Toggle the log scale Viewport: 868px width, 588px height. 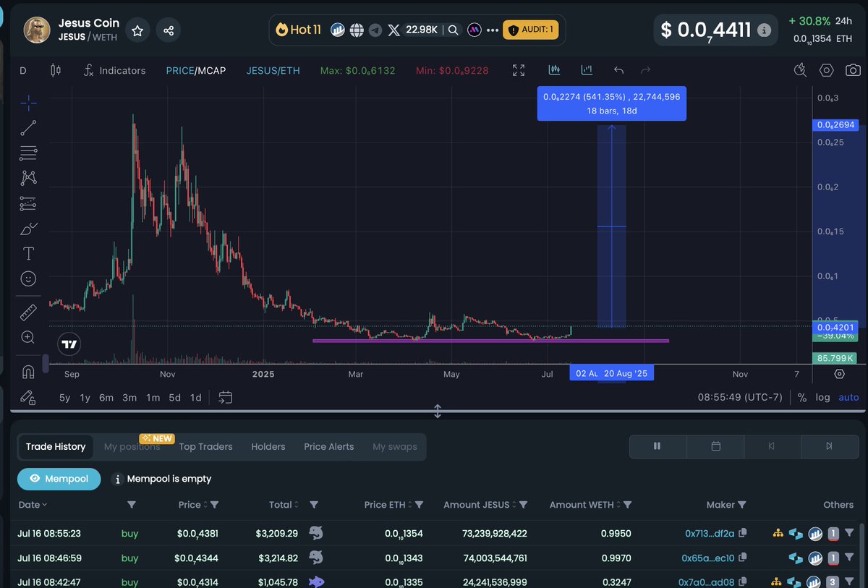point(822,397)
